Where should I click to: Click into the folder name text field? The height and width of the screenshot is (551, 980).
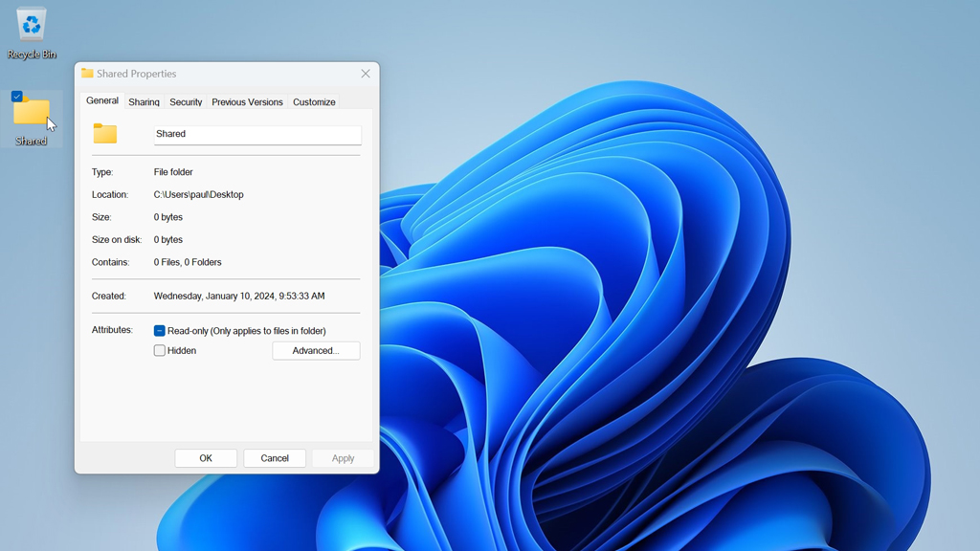(256, 135)
